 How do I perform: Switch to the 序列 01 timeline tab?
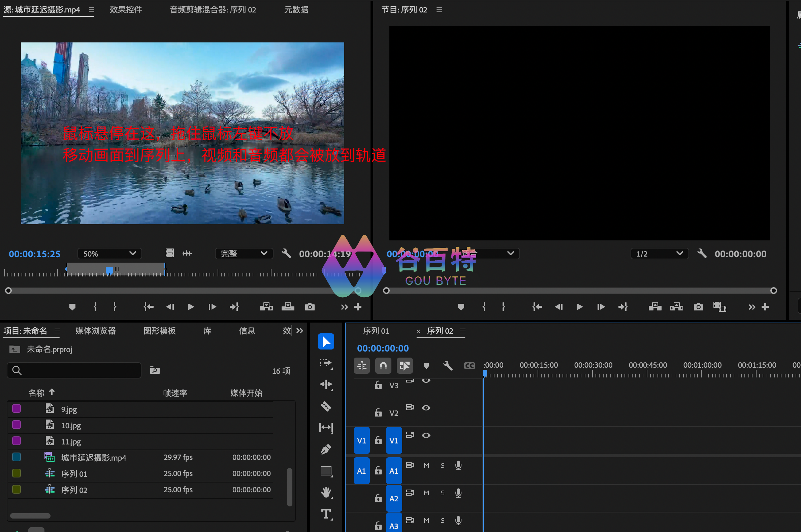point(376,331)
